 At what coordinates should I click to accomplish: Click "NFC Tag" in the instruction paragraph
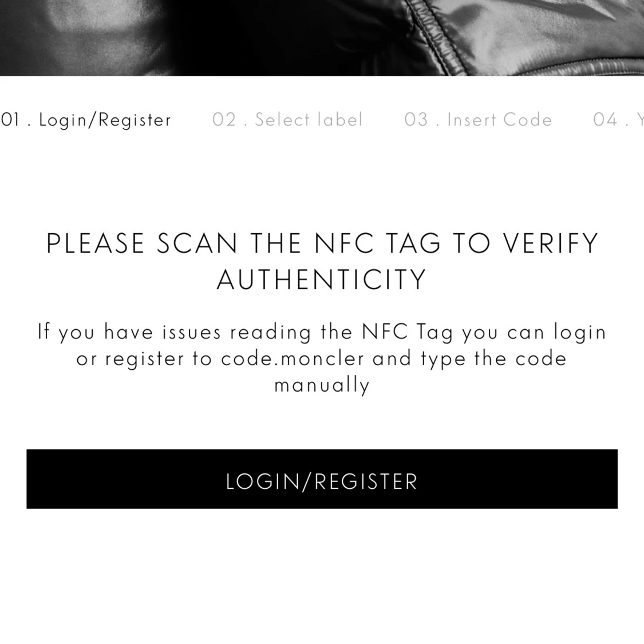[408, 332]
